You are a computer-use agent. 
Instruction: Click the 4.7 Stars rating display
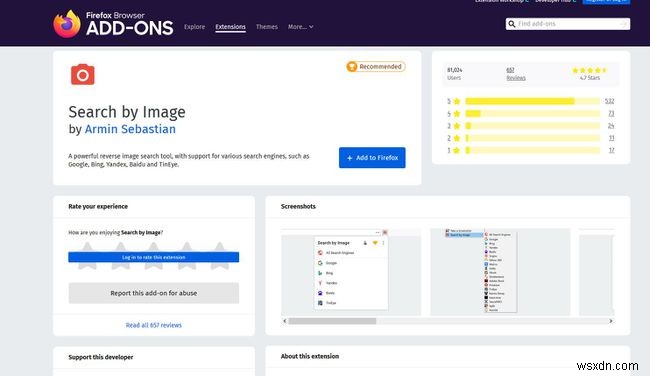point(589,74)
